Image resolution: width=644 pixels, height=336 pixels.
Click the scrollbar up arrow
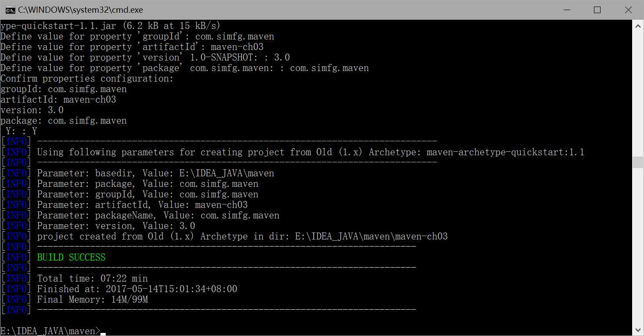point(638,26)
